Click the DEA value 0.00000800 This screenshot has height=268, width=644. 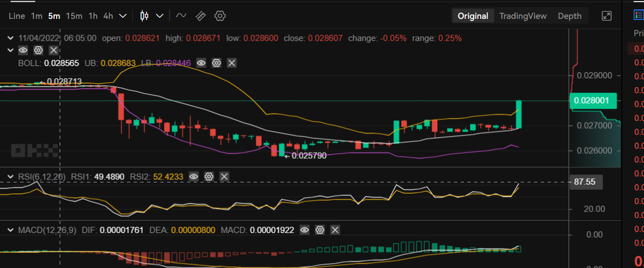point(193,230)
